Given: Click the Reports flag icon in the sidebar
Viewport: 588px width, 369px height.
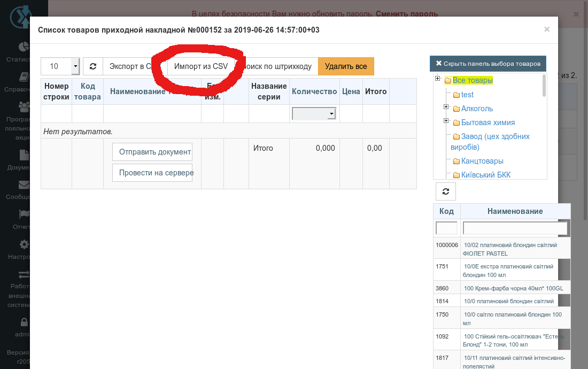Looking at the screenshot, I should pyautogui.click(x=24, y=214).
